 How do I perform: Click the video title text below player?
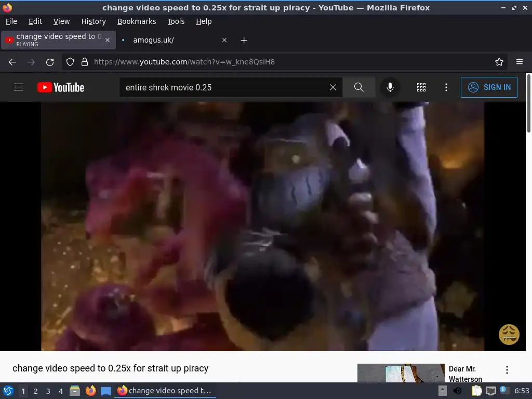[x=110, y=368]
